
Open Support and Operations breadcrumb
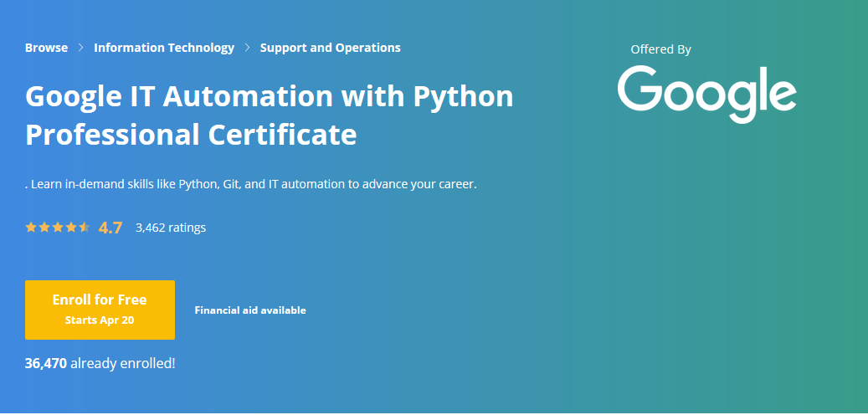pos(331,48)
